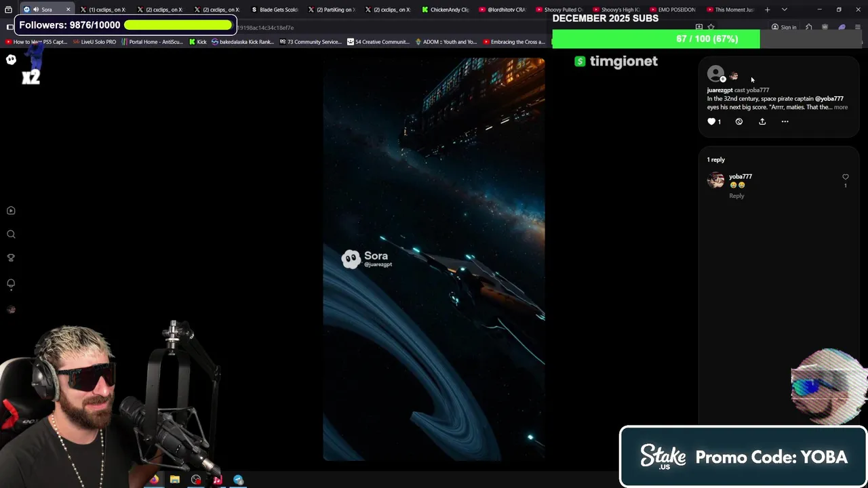Open Sora home logo in sidebar
This screenshot has height=488, width=868.
coord(11,60)
